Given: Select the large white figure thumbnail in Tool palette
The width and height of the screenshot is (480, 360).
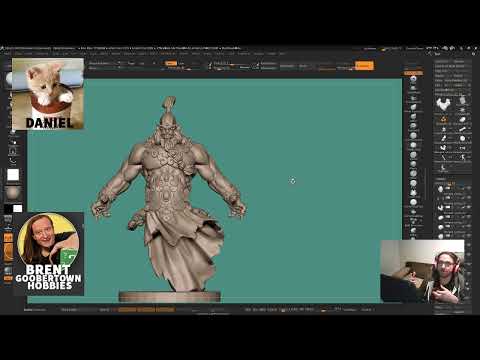Looking at the screenshot, I should tap(443, 104).
